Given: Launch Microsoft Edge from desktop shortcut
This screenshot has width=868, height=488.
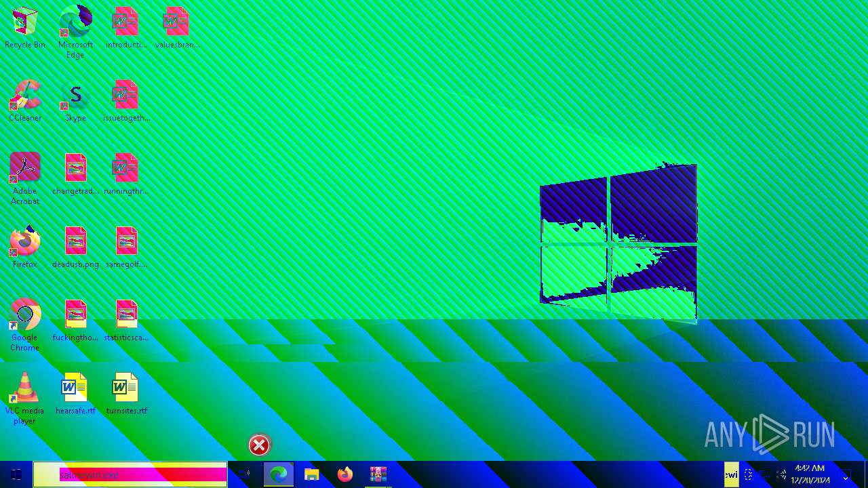Looking at the screenshot, I should 75,32.
